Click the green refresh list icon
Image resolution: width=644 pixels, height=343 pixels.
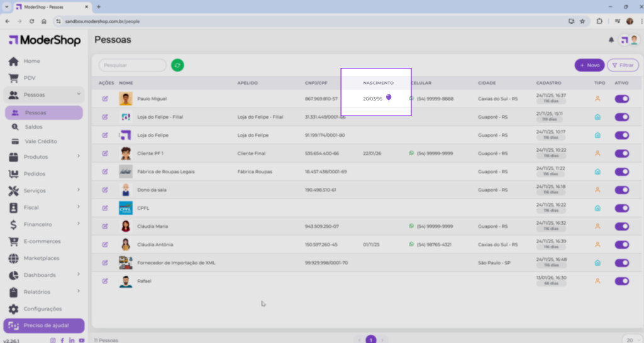tap(177, 65)
